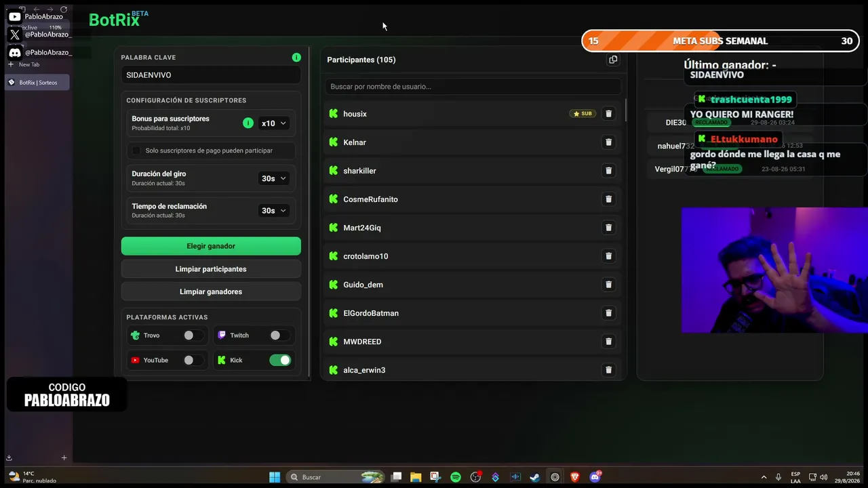
Task: Toggle the Trovo platform switch
Action: tap(193, 335)
